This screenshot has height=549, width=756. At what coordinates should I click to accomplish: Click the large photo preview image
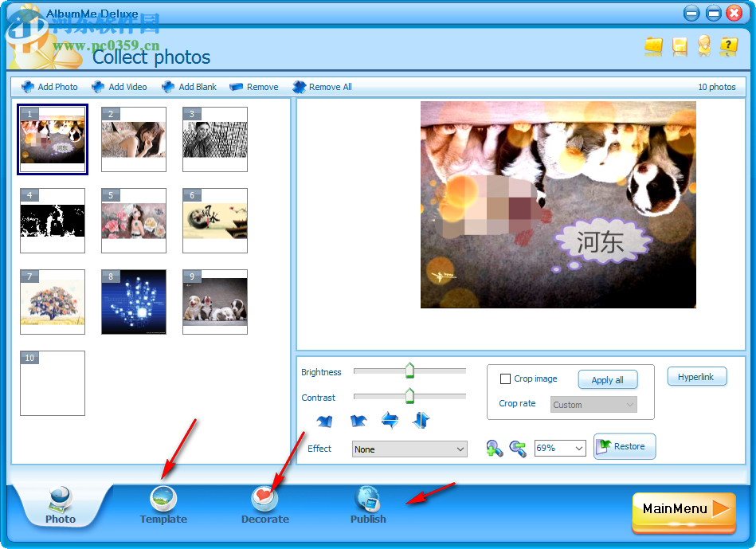[558, 205]
